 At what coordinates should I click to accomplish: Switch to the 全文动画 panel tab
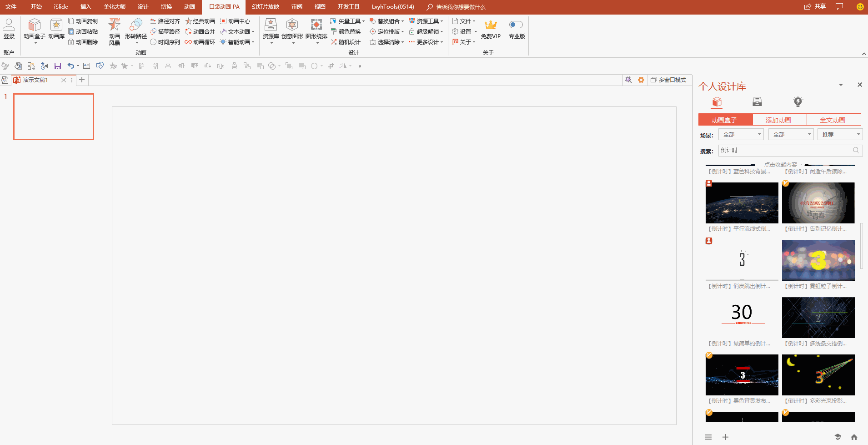tap(833, 120)
